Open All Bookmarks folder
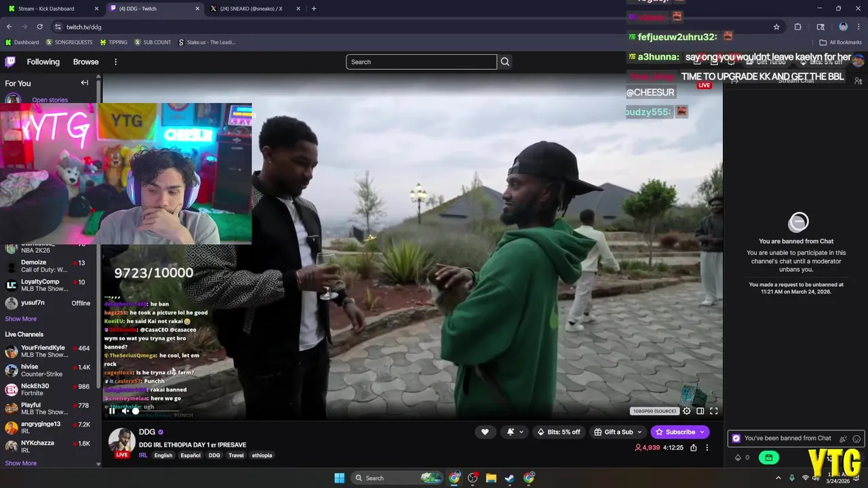The width and height of the screenshot is (868, 488). click(x=841, y=42)
